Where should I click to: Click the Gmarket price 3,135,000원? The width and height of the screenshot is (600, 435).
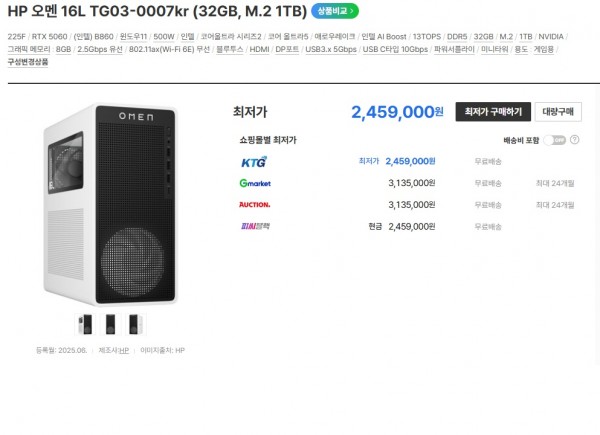pyautogui.click(x=411, y=183)
